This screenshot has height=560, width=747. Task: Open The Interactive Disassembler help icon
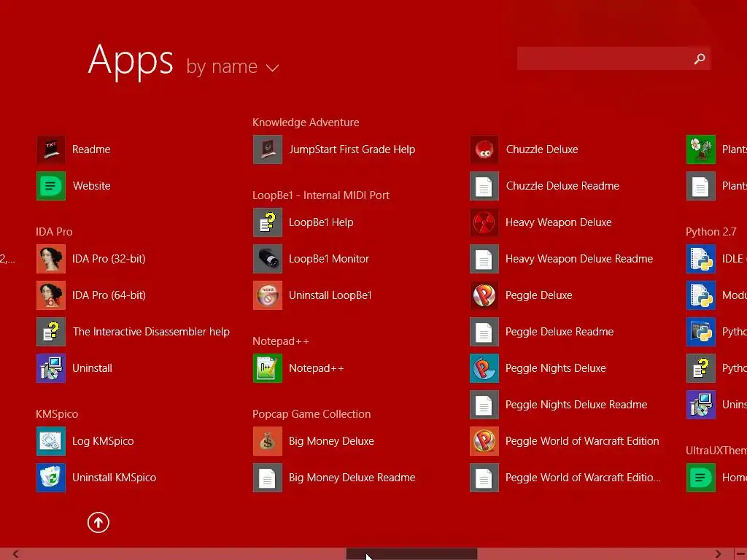51,332
